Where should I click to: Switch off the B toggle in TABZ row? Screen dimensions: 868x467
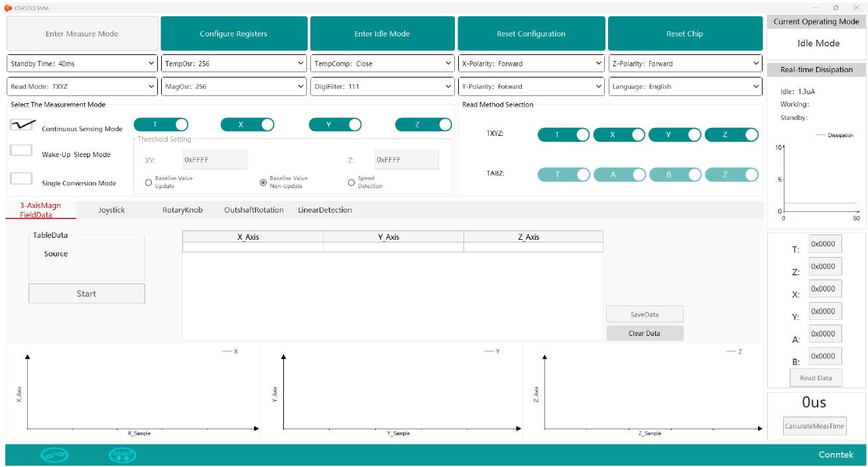675,175
